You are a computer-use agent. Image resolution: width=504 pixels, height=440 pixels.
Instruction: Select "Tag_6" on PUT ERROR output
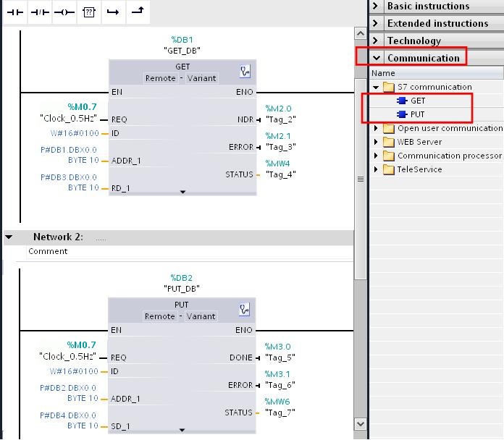[280, 385]
